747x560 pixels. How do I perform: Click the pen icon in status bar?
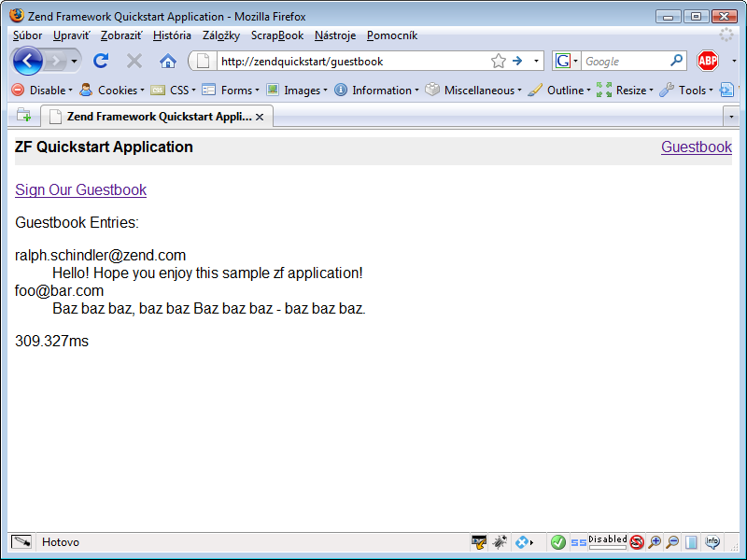(21, 542)
